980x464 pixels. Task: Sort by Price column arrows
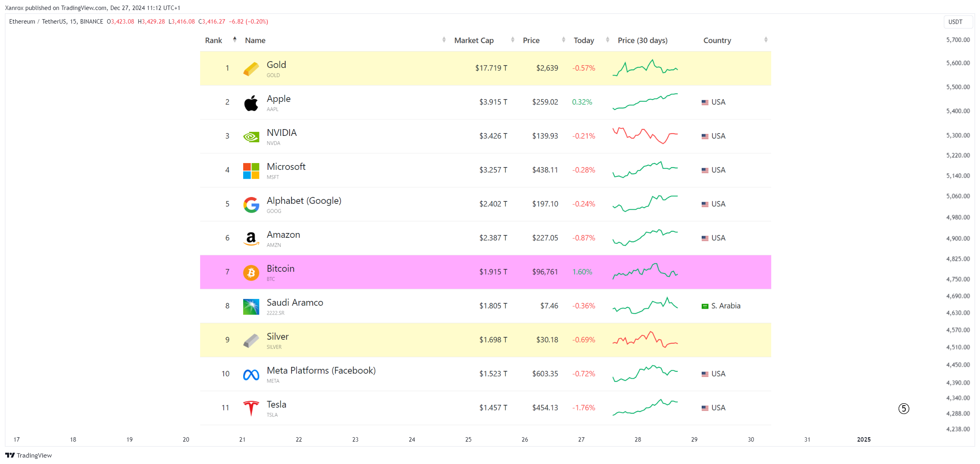(563, 40)
